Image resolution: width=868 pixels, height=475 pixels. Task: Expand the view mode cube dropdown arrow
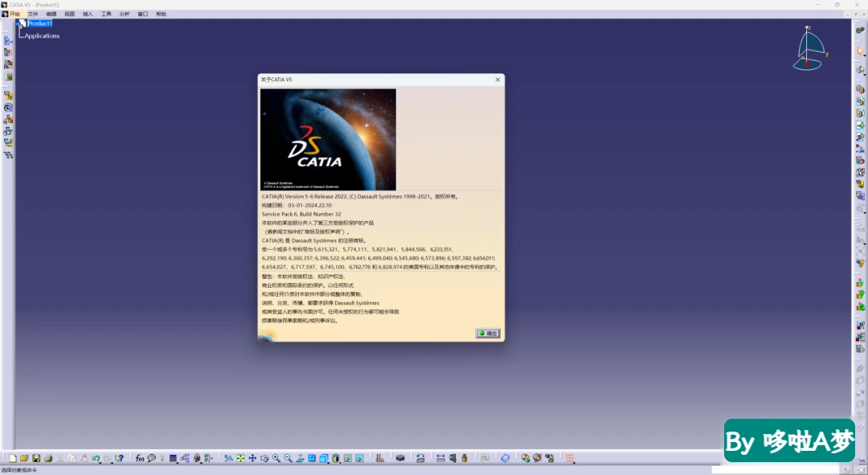pos(328,463)
